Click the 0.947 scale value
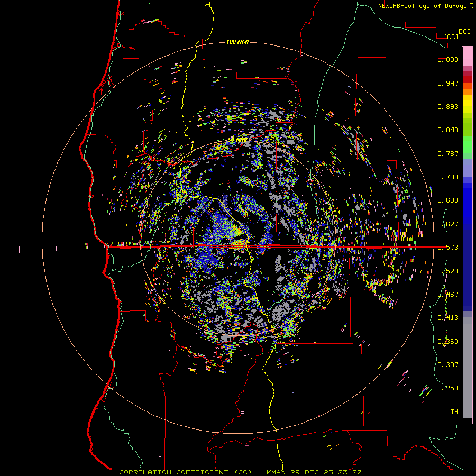 pos(448,83)
